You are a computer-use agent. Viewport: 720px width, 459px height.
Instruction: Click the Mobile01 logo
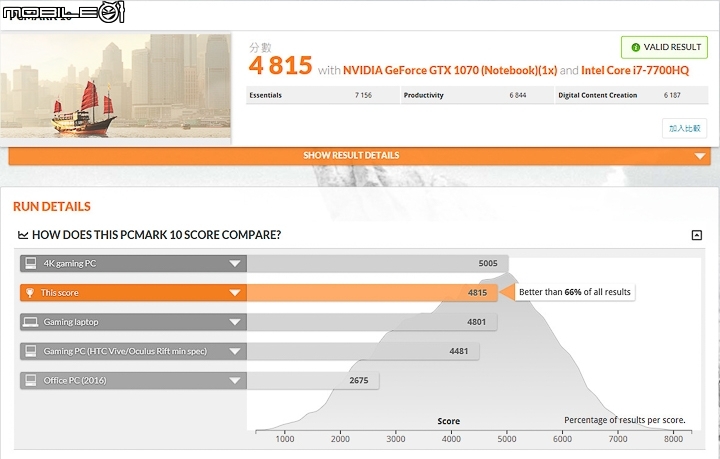tap(63, 12)
